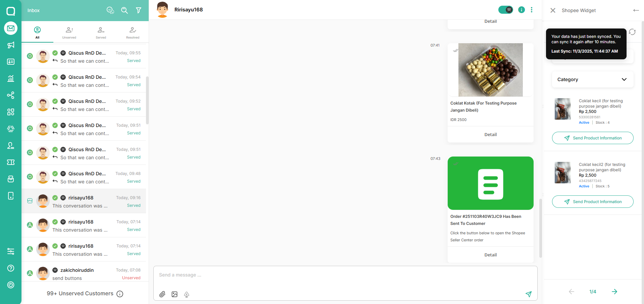This screenshot has height=304, width=644.
Task: Go to next page of Shopee products
Action: [x=614, y=292]
